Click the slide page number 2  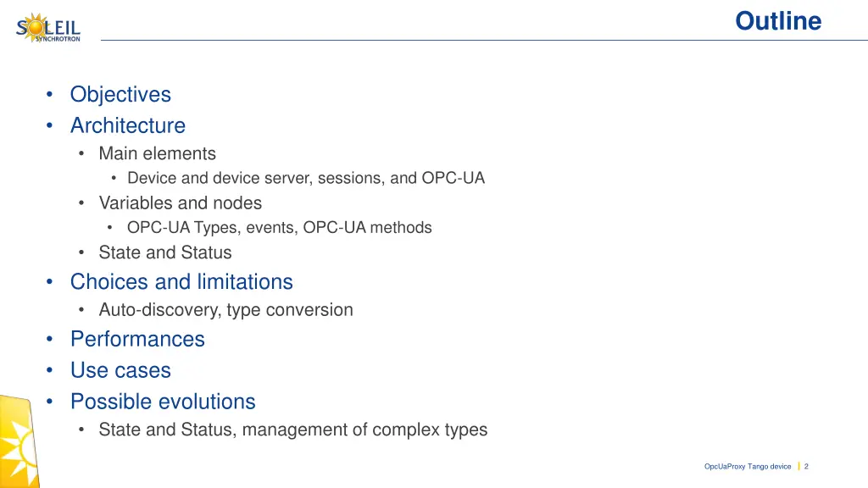click(x=806, y=466)
